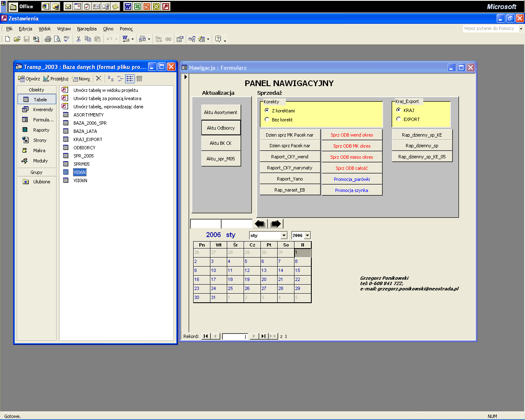Open the Relationships toolbar icon
This screenshot has width=525, height=420.
[192, 39]
